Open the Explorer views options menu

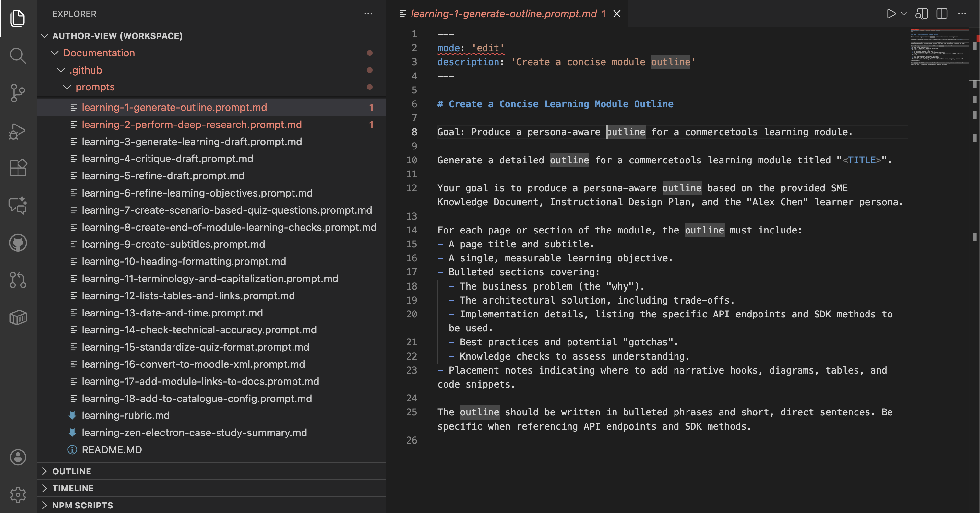(368, 14)
